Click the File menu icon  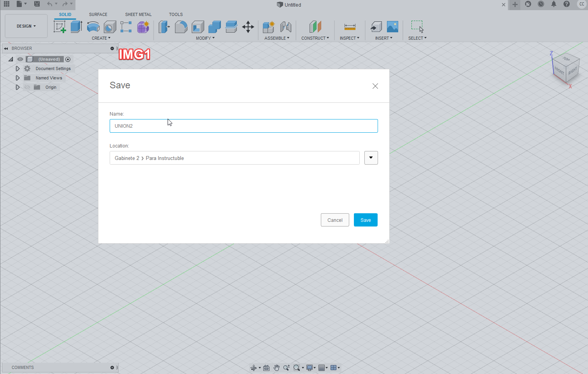(x=19, y=4)
